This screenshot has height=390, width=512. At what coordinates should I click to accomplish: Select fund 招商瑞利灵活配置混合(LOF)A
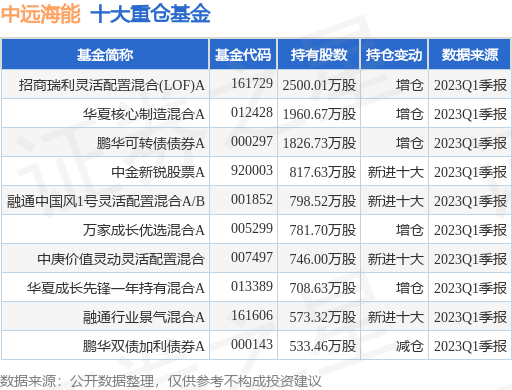(x=112, y=85)
